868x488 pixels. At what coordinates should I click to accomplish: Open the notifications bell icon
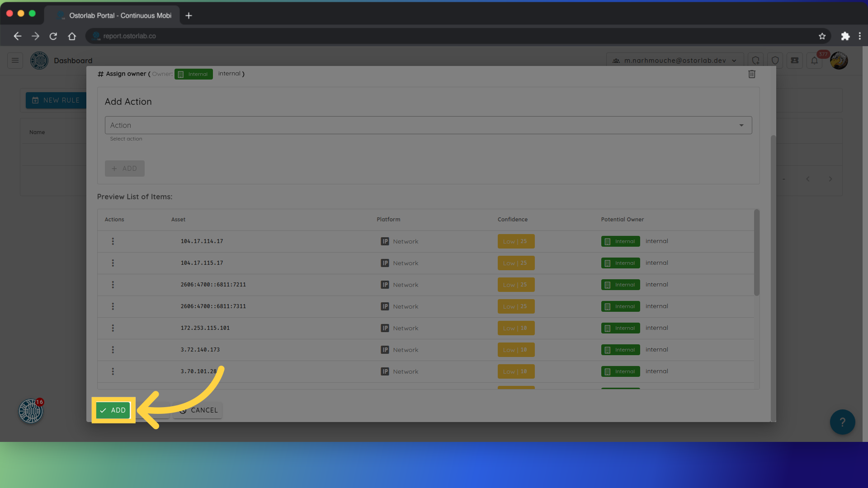point(814,61)
